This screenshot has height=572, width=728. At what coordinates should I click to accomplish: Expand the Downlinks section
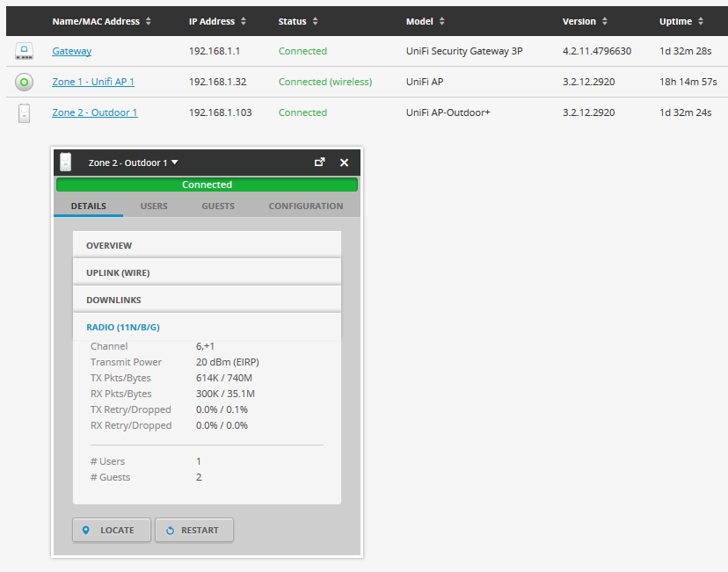click(x=206, y=300)
